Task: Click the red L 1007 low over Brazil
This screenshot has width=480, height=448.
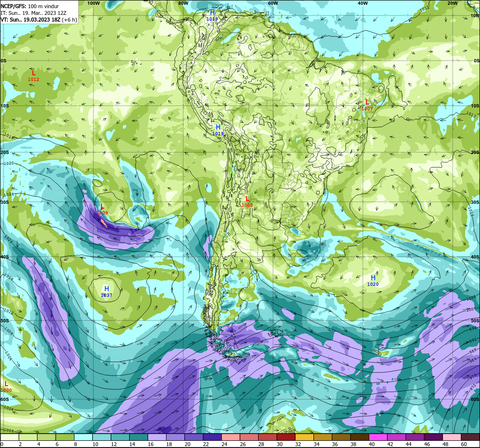Action: [x=367, y=105]
